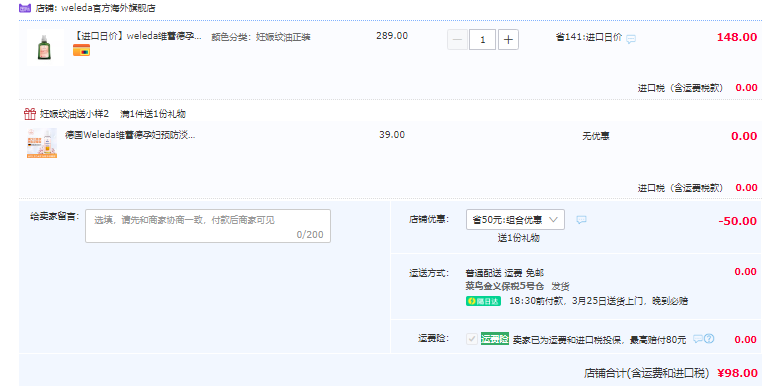Click the Tmall shop icon beside the store name
This screenshot has height=386, width=772.
click(x=25, y=8)
